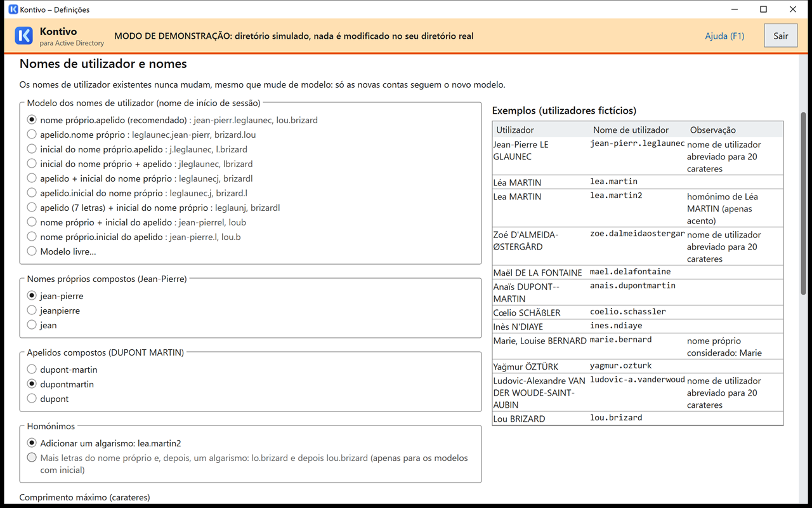Select the 'Yağmur ÖZTÜRK' user cell
The width and height of the screenshot is (812, 508).
540,366
